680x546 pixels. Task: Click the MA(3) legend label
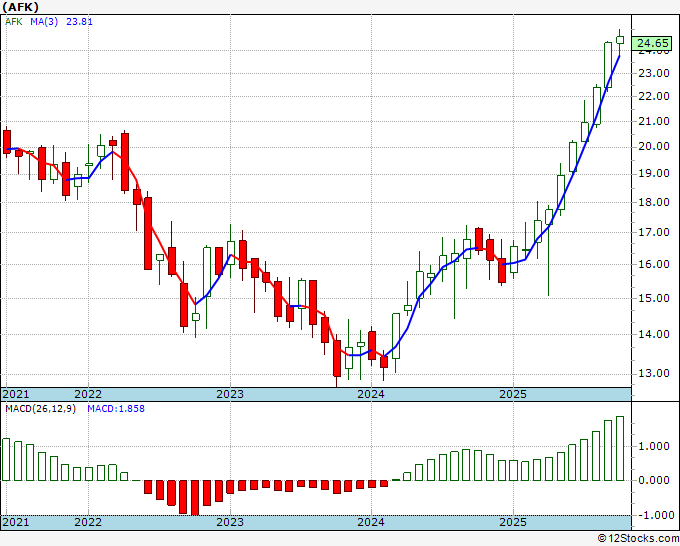(44, 22)
